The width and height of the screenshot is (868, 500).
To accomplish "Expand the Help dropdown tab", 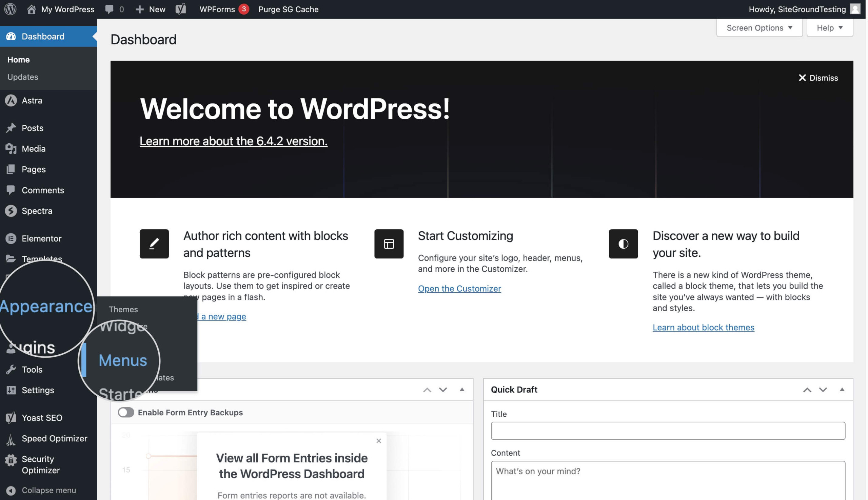I will [x=829, y=27].
